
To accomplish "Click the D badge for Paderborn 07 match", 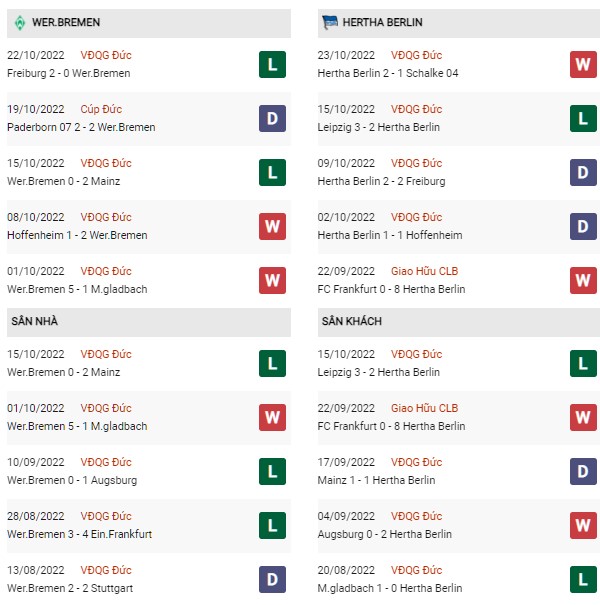I will [272, 118].
